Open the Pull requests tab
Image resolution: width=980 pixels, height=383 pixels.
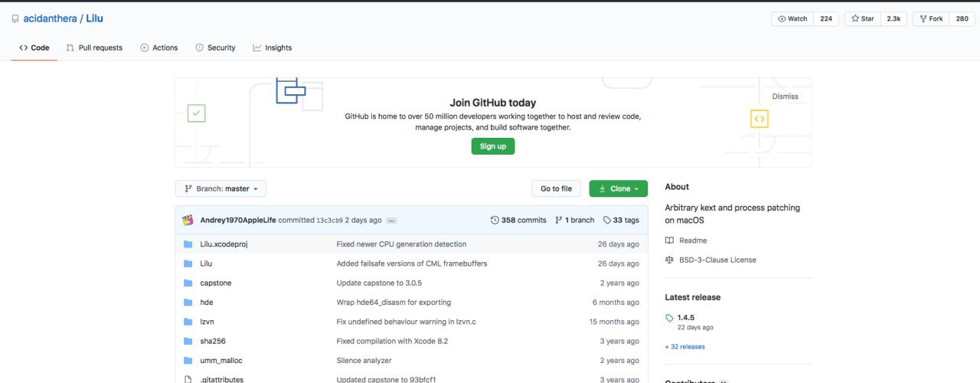tap(94, 47)
